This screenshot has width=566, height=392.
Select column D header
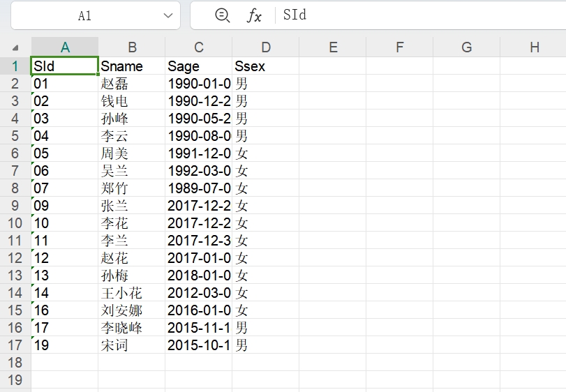[x=266, y=47]
